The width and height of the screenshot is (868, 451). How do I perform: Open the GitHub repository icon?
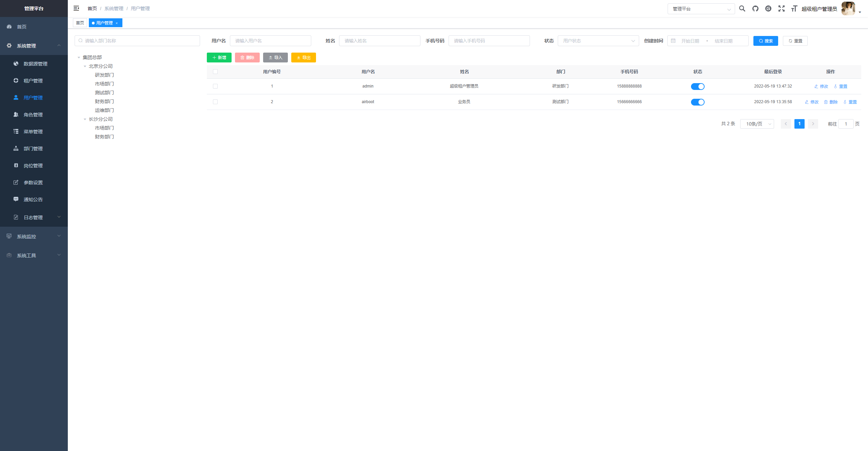(755, 8)
